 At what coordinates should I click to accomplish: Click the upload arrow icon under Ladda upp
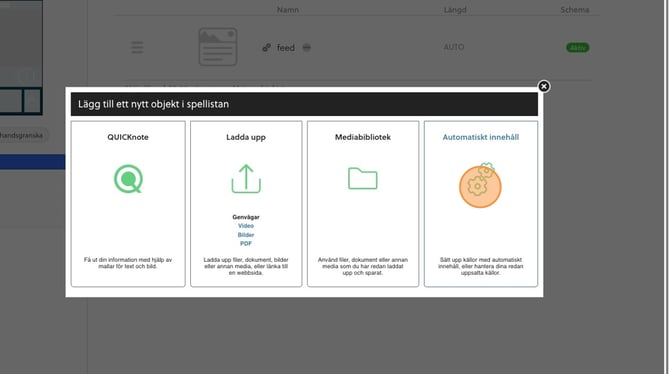[x=246, y=179]
